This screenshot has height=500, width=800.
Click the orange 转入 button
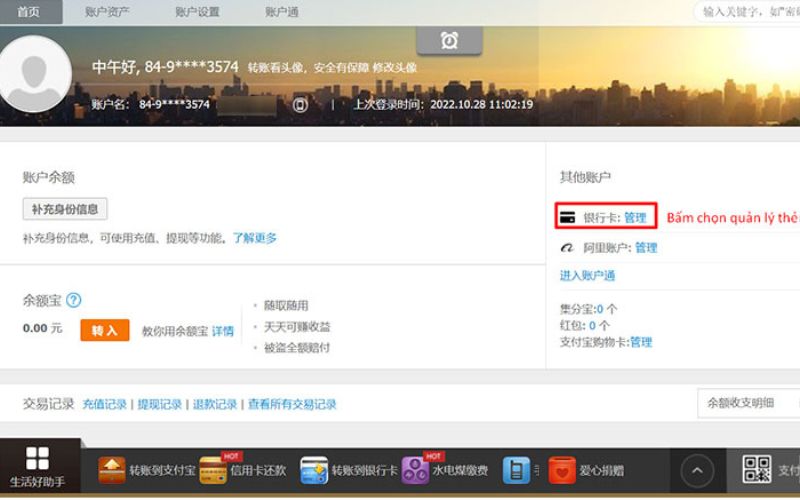click(x=105, y=330)
